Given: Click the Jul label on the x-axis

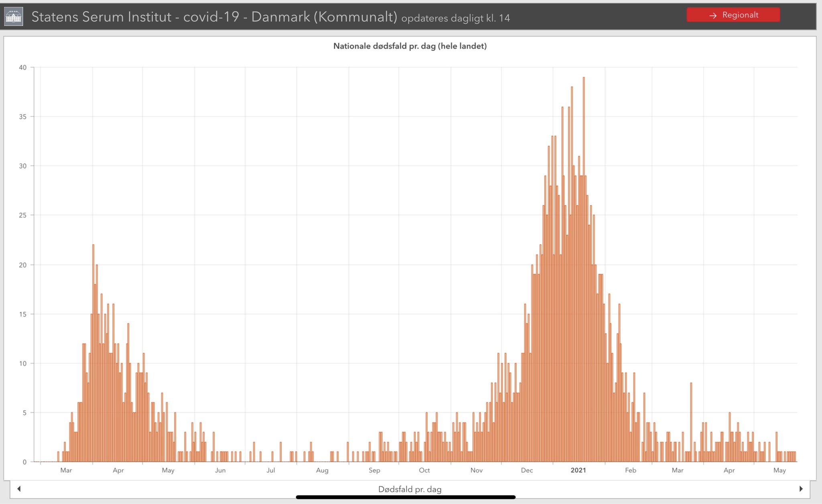Looking at the screenshot, I should (x=271, y=470).
